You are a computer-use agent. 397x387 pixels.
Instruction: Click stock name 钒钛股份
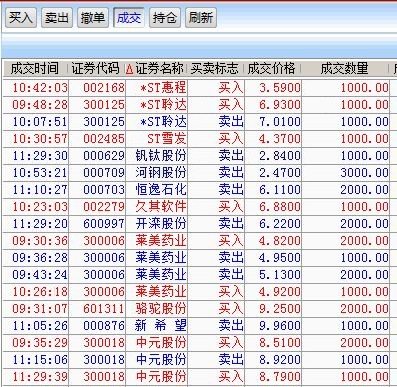(x=161, y=156)
